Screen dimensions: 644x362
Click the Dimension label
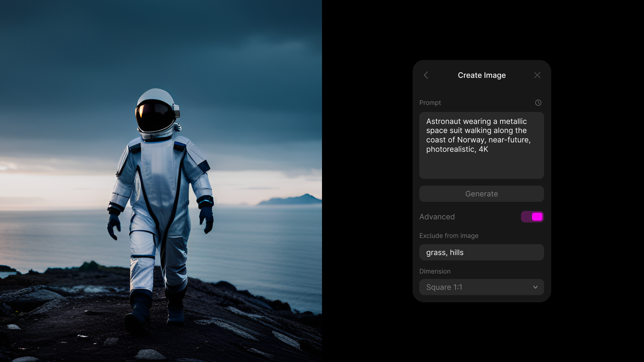(435, 271)
